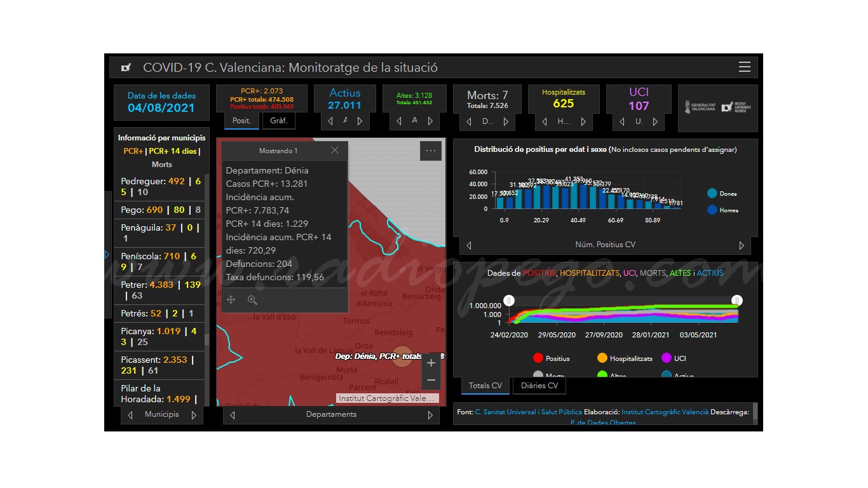868x488 pixels.
Task: Go to previous Hospitalitzats panel view
Action: 545,121
